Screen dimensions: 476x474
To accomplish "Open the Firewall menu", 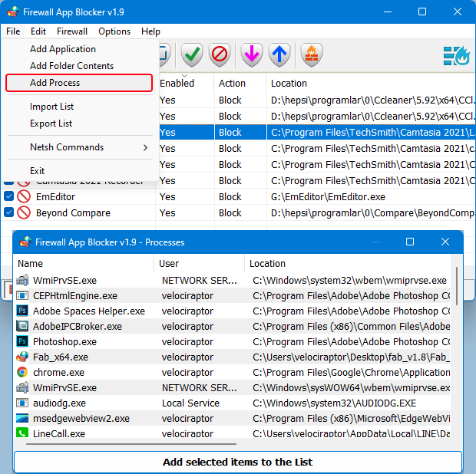I will coord(72,31).
